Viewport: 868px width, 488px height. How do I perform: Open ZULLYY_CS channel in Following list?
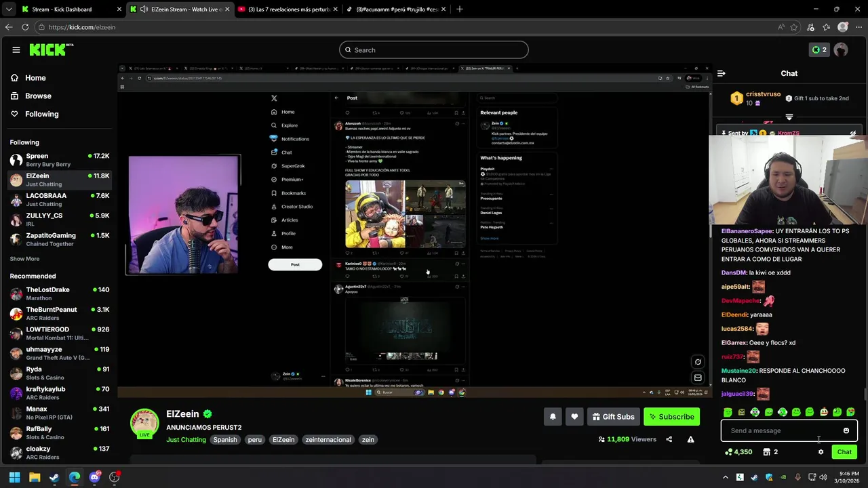point(60,220)
